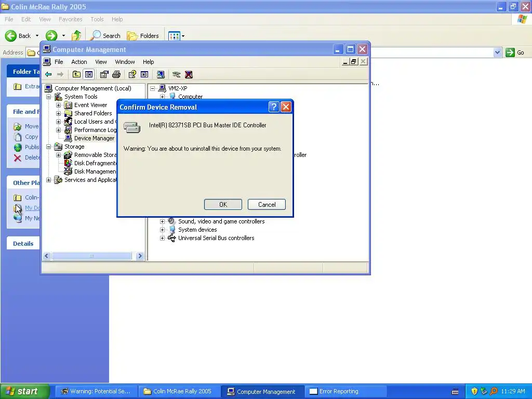
Task: Click the Up folder icon in Explorer toolbar
Action: [x=76, y=36]
